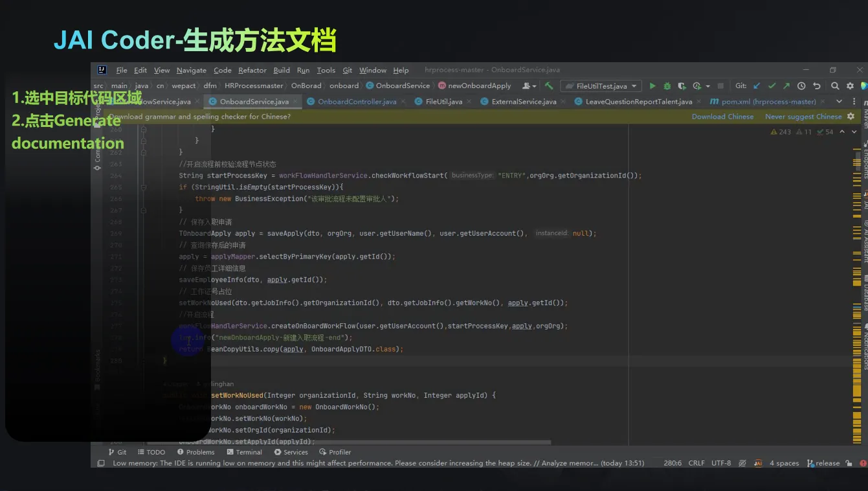
Task: Open the Refactor menu
Action: tap(252, 70)
